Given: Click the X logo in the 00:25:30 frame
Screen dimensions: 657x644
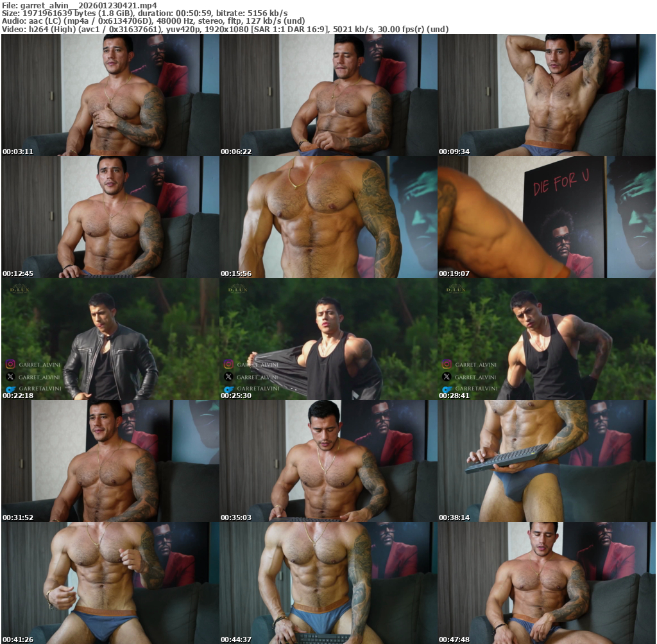Looking at the screenshot, I should (x=228, y=377).
